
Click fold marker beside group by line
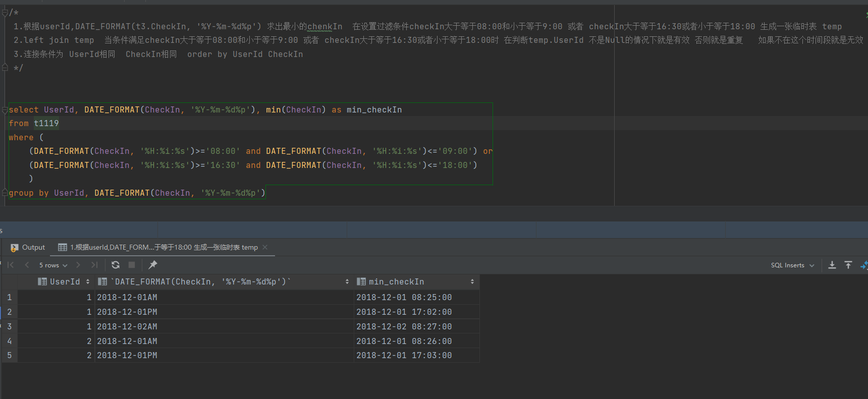pyautogui.click(x=5, y=193)
